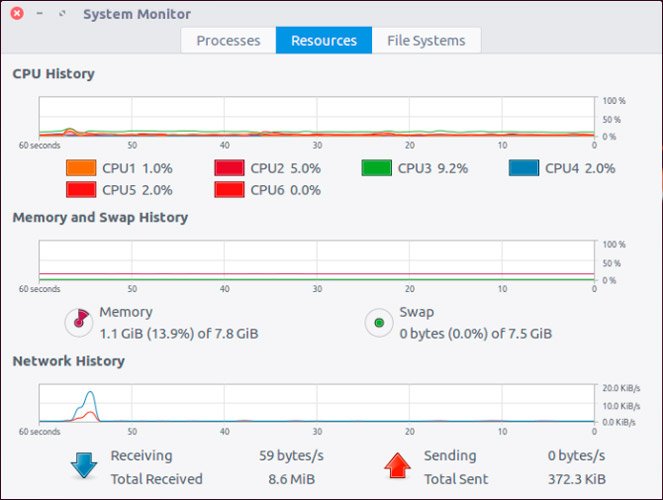Click the Swap pie chart icon
Viewport: 663px width, 500px height.
tap(379, 323)
